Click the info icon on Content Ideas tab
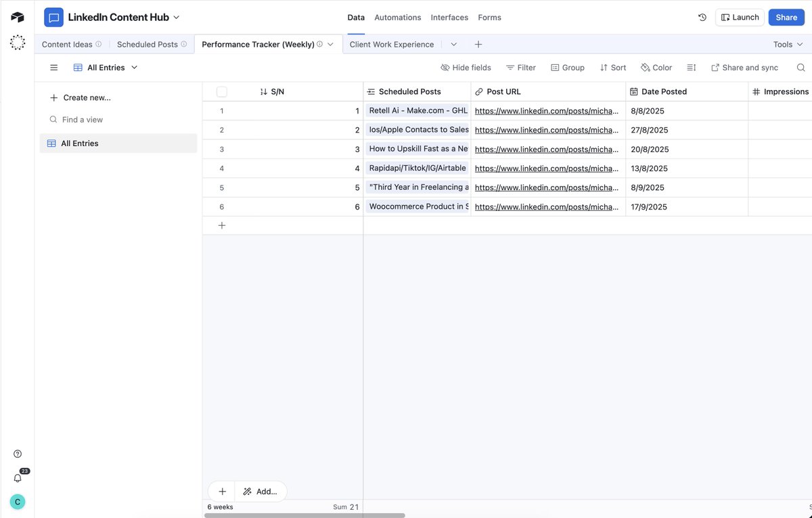 [x=98, y=45]
